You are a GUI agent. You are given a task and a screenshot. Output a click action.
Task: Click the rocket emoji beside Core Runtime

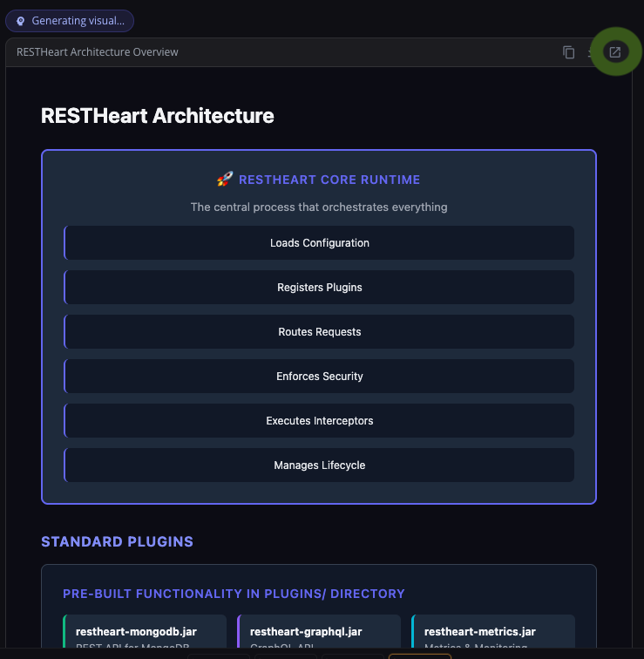(x=225, y=179)
